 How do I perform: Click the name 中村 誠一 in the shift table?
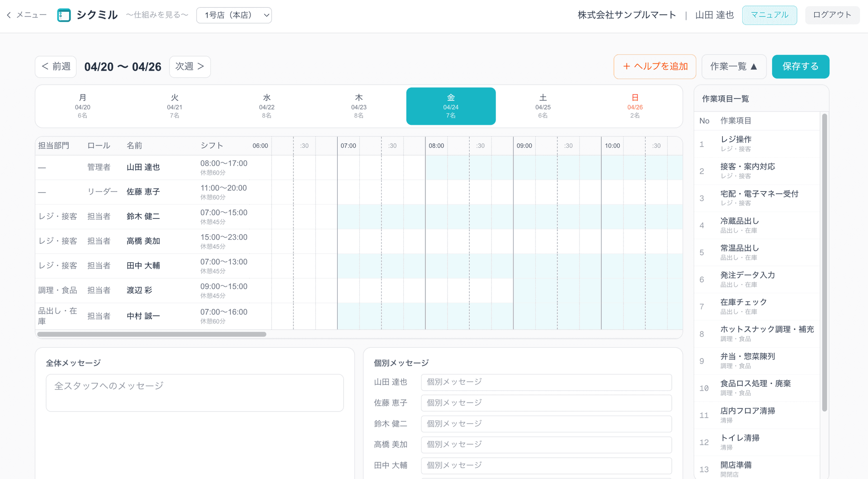click(x=143, y=316)
